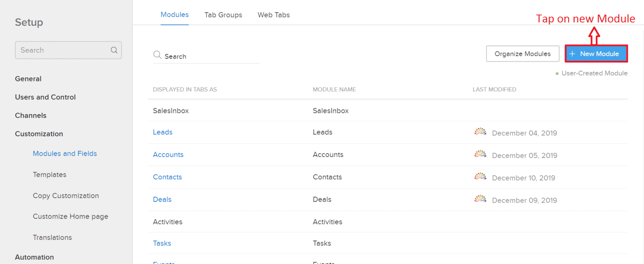This screenshot has width=644, height=264.
Task: Click the Setup sidebar search field
Action: click(x=68, y=50)
